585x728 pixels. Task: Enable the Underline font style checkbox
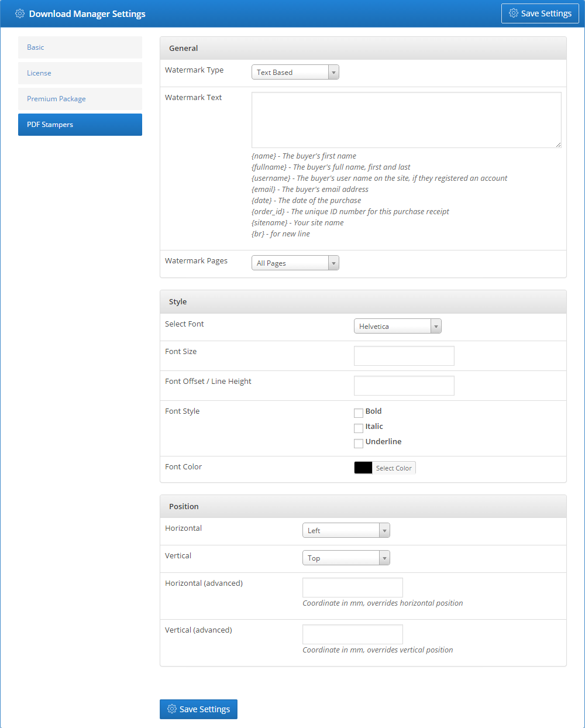click(359, 444)
